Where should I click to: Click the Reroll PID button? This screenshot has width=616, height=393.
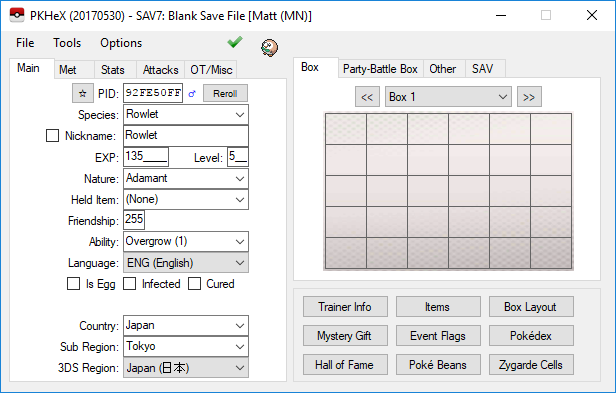pos(225,94)
